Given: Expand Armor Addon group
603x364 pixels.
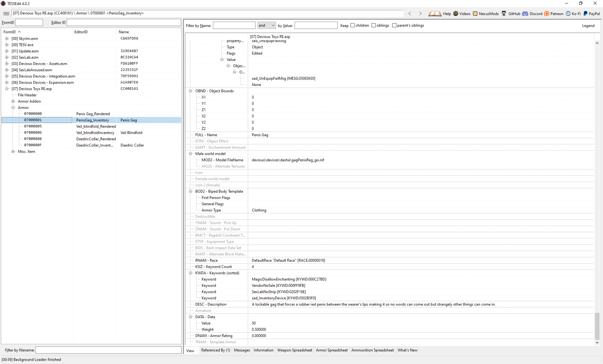Looking at the screenshot, I should coord(13,101).
